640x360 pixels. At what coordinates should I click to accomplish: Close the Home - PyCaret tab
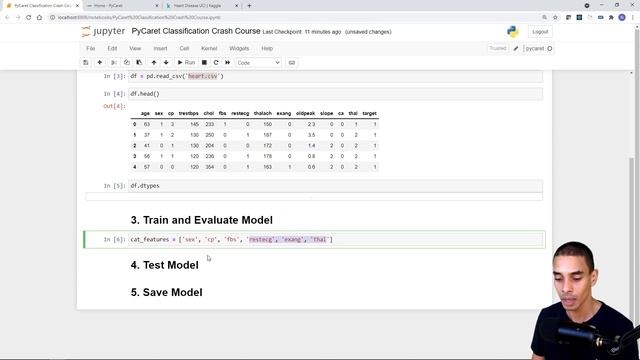click(x=158, y=6)
